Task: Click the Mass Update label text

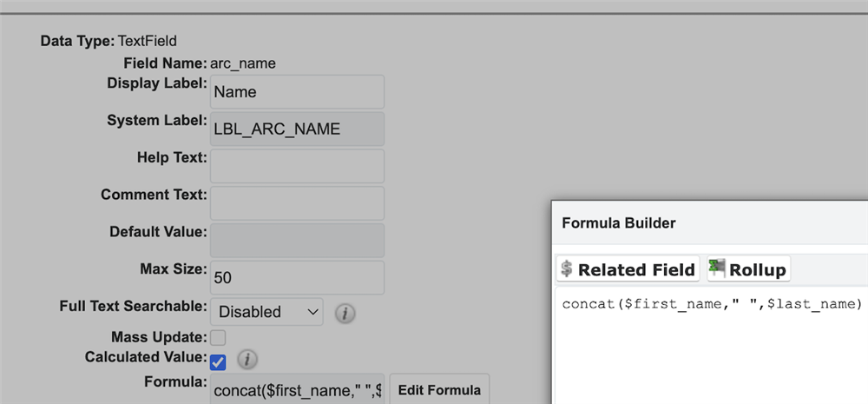Action: point(159,336)
